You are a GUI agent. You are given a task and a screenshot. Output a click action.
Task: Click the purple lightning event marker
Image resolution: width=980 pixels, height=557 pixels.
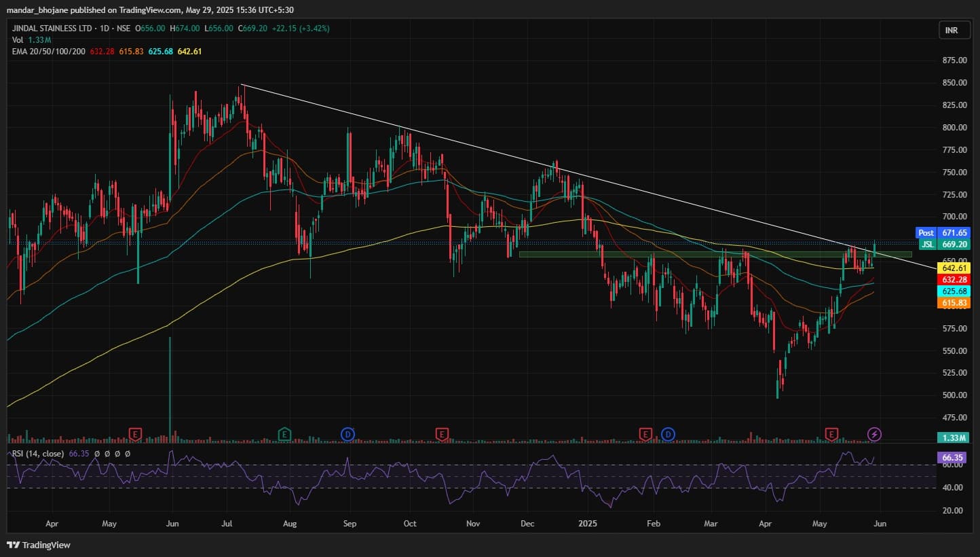pos(875,433)
